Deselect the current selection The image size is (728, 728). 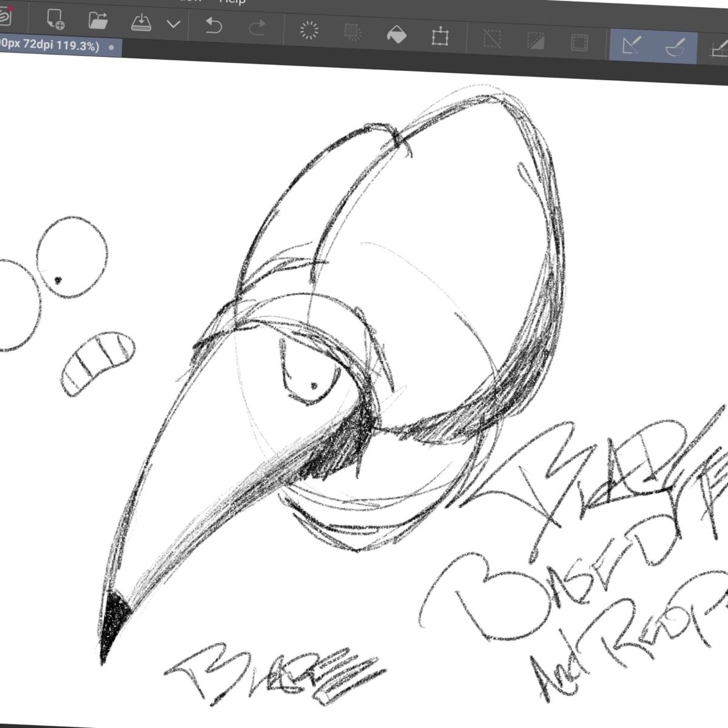tap(492, 39)
